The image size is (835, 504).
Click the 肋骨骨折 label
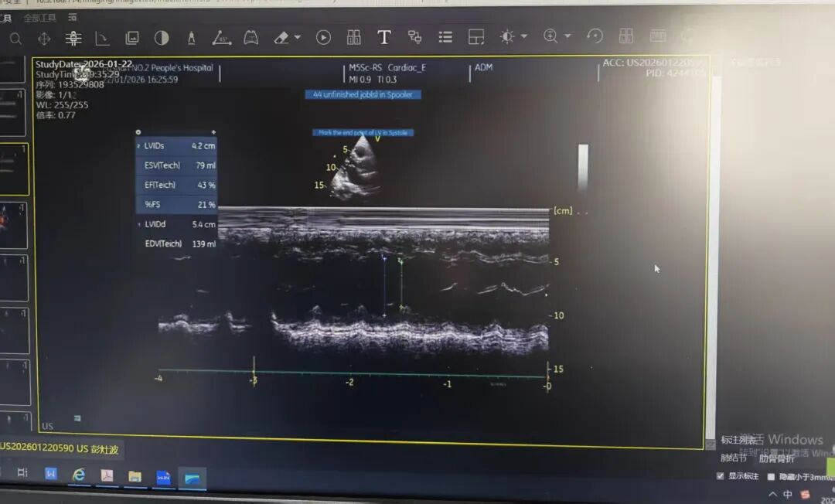776,458
